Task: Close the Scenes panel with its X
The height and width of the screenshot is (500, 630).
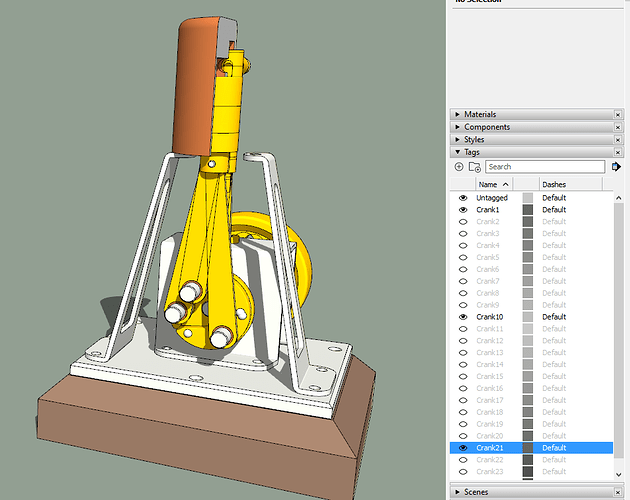Action: [617, 492]
